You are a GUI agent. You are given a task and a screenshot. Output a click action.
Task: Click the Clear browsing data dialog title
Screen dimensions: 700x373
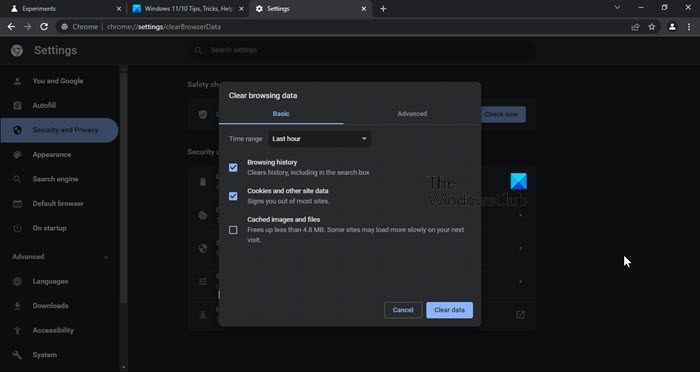(263, 95)
